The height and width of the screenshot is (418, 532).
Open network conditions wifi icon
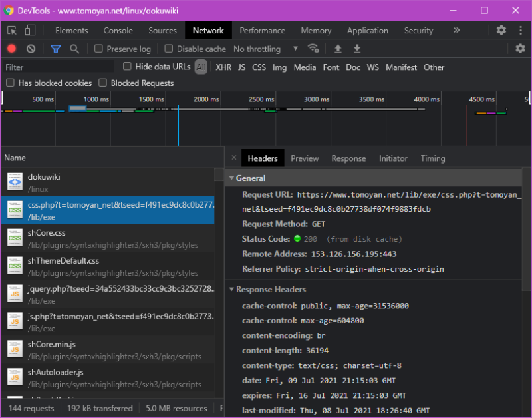(313, 49)
